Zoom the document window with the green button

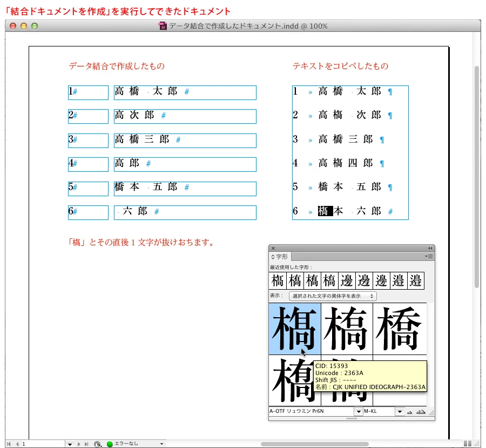[35, 26]
